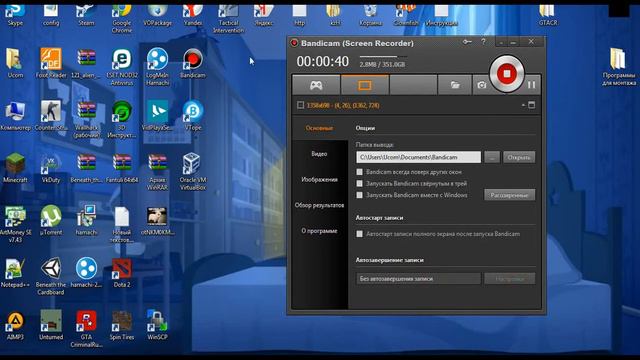Open ArtMoney SE desktop icon
The height and width of the screenshot is (360, 640).
15,224
